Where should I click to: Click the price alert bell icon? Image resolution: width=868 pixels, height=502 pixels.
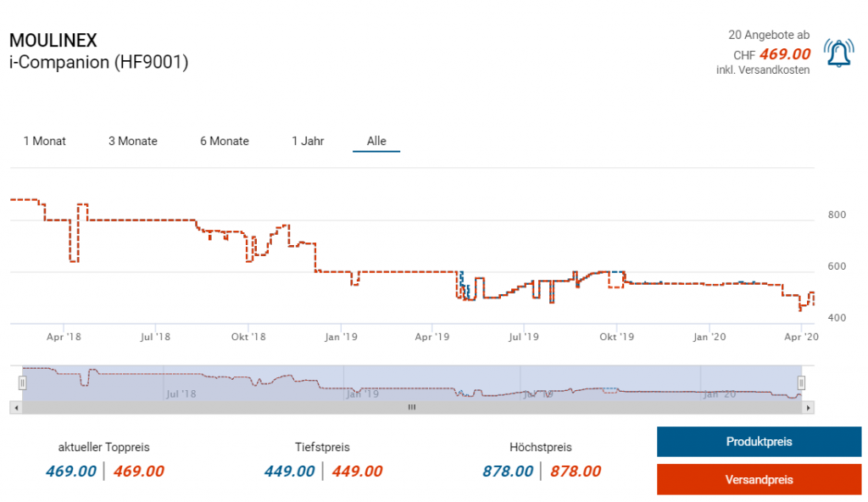[838, 53]
